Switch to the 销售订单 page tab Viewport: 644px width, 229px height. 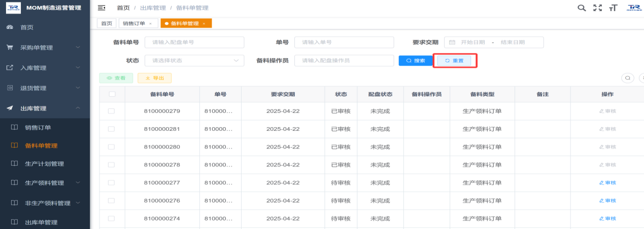tap(138, 23)
